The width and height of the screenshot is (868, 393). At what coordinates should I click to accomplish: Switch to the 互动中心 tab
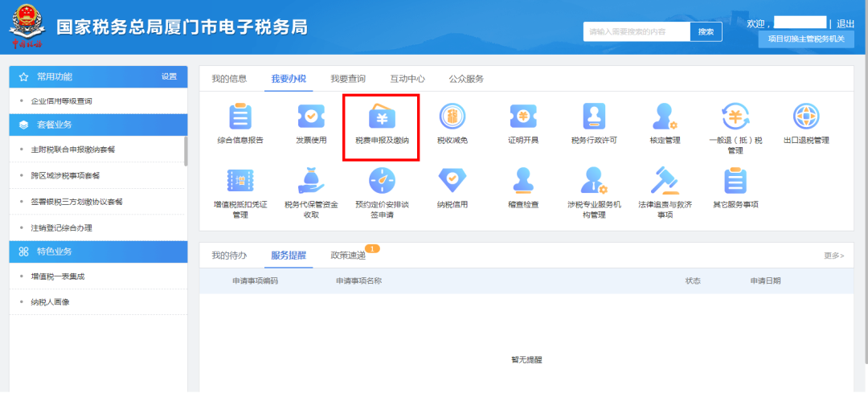(407, 79)
